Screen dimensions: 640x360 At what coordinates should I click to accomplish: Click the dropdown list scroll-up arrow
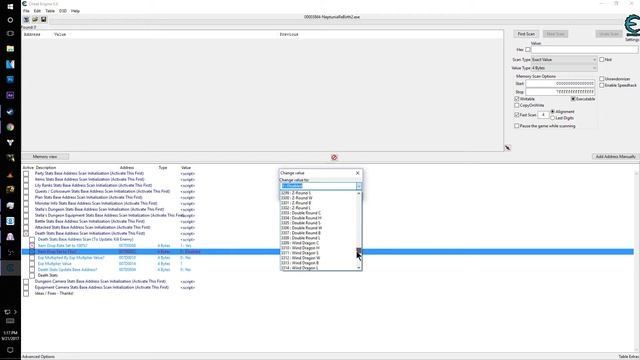(x=359, y=193)
